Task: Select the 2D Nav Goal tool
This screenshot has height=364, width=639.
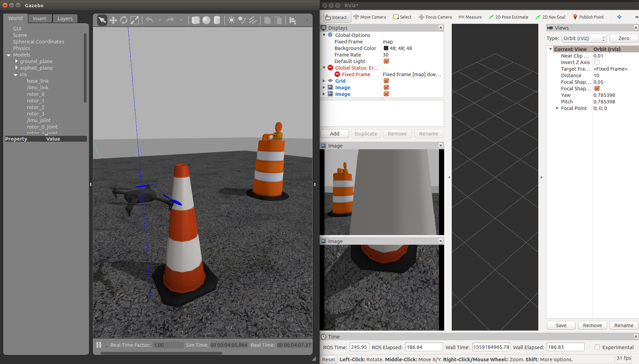Action: (x=550, y=17)
